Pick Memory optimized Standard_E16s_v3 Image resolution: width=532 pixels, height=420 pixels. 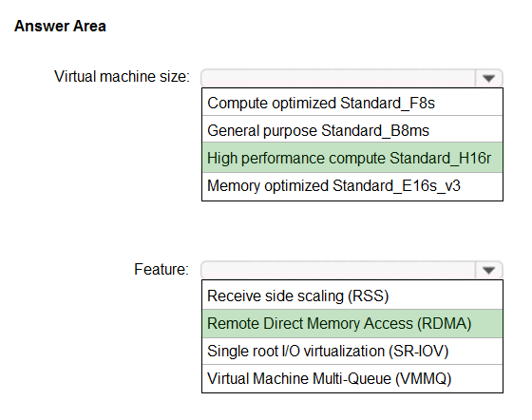click(x=352, y=186)
